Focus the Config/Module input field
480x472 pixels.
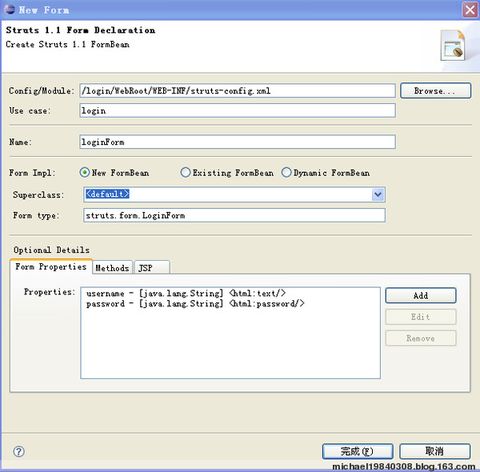(x=238, y=91)
